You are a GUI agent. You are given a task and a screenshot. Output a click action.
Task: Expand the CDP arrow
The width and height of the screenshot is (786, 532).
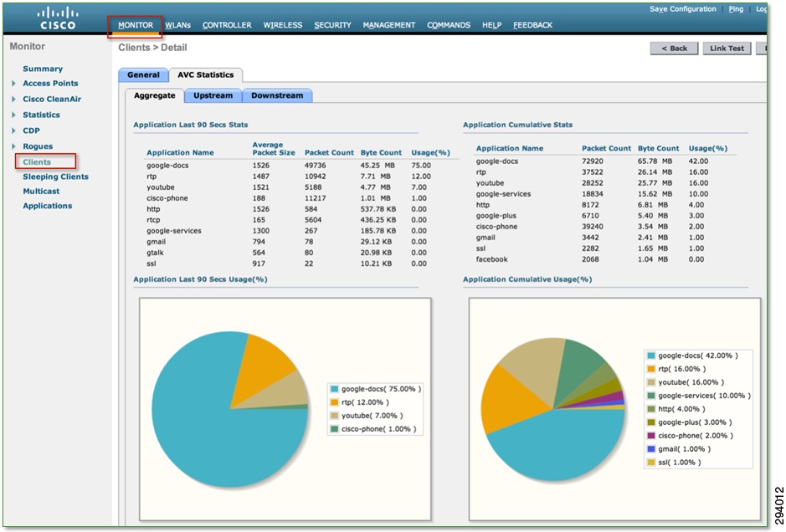click(13, 130)
